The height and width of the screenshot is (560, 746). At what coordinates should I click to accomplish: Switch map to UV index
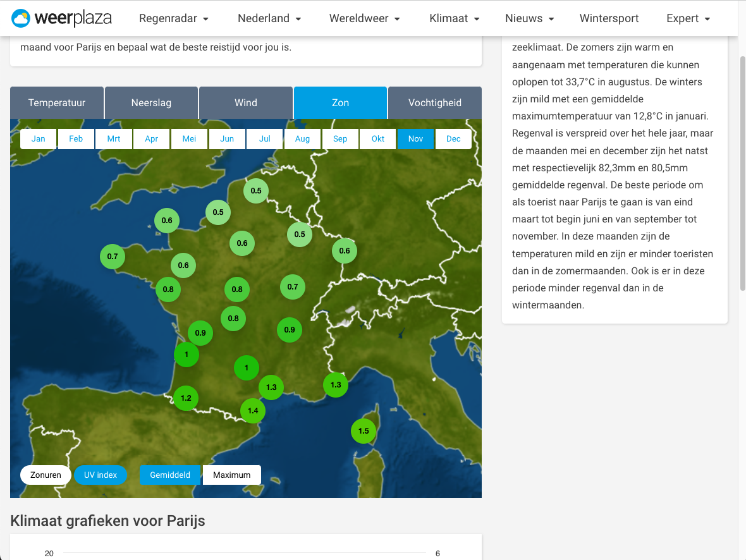coord(101,475)
